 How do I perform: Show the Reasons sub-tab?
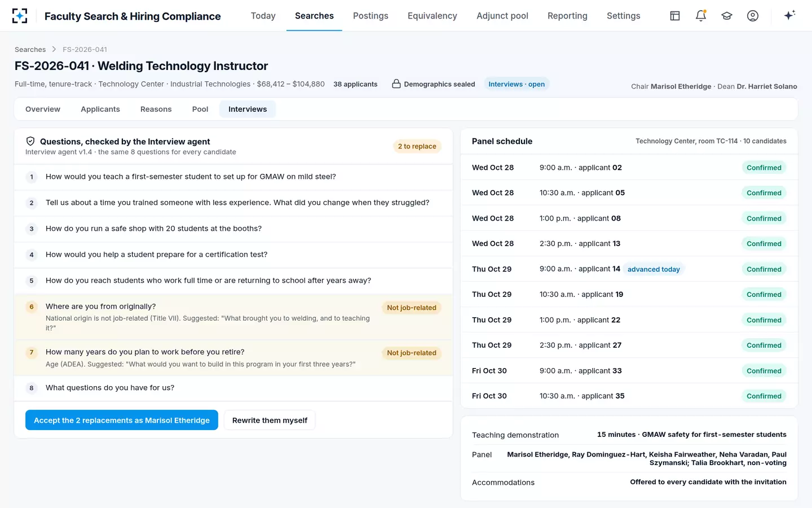(156, 109)
